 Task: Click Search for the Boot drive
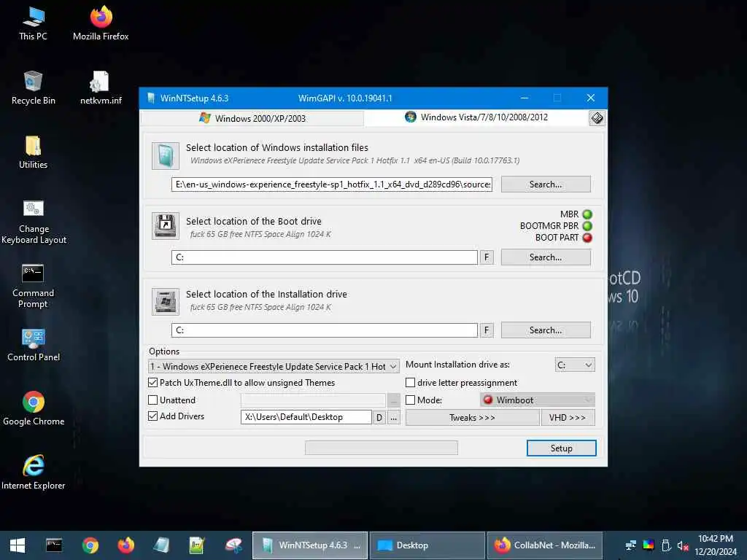tap(546, 257)
